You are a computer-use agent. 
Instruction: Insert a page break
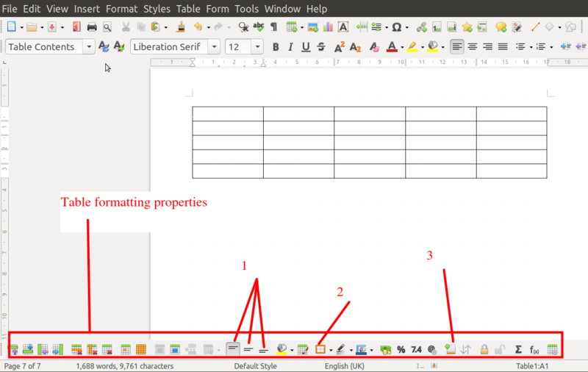coord(362,27)
